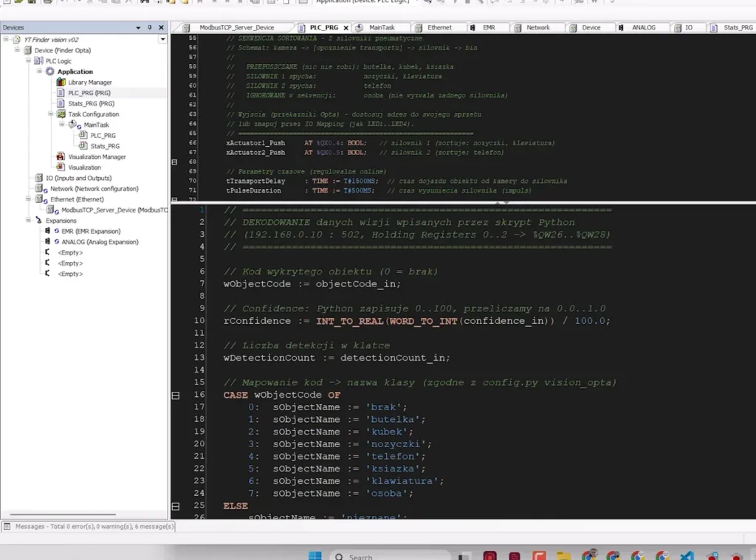Collapse the Device (Finder Opta) tree node
Screen dimensions: 756x560
(x=18, y=49)
